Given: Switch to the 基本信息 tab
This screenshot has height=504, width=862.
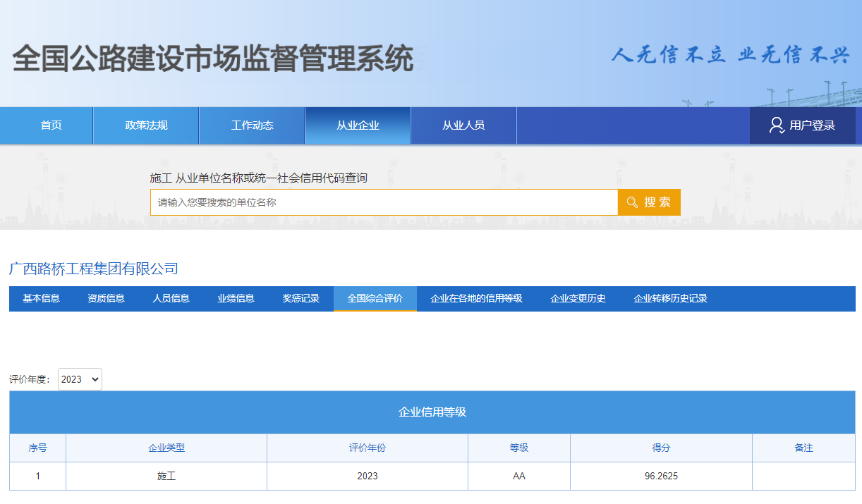Looking at the screenshot, I should point(40,298).
